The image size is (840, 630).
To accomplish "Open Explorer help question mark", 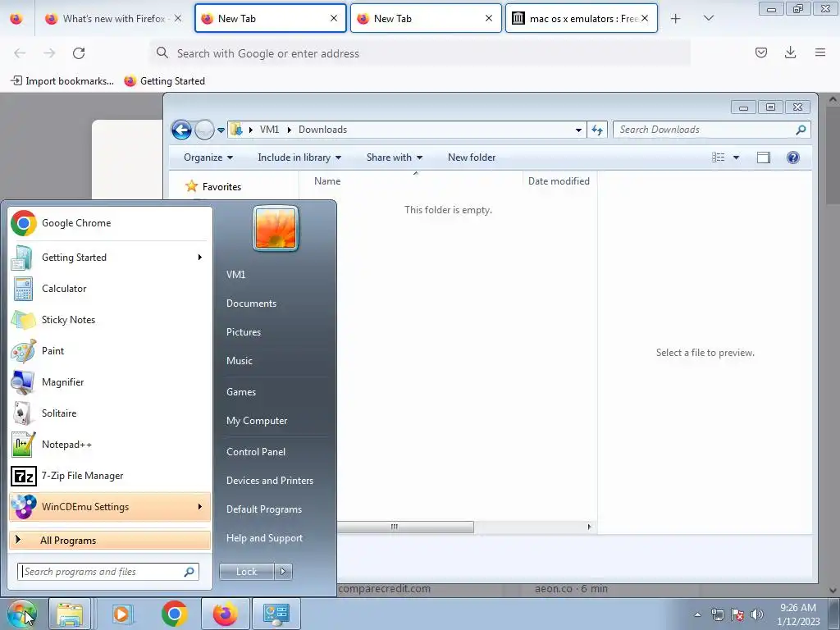I will [793, 157].
